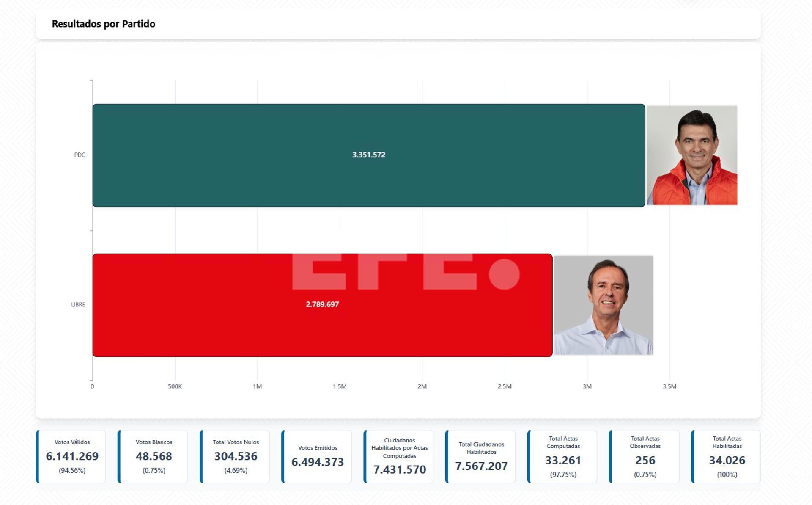This screenshot has width=812, height=505.
Task: Select the Votos Válidos stat card
Action: click(x=72, y=456)
